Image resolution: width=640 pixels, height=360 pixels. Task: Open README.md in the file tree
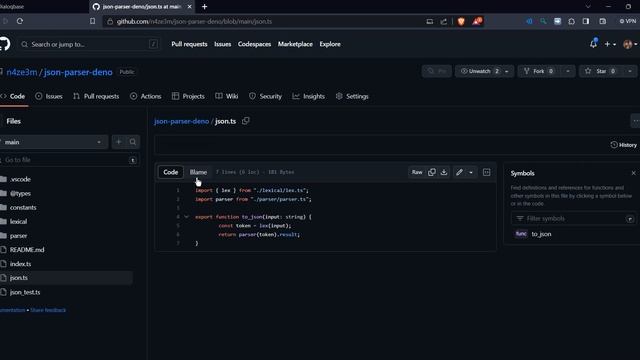tap(27, 250)
